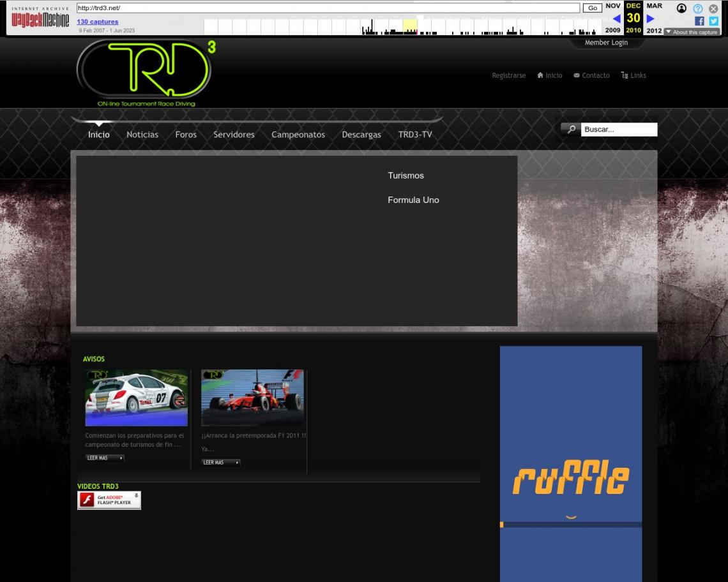Image resolution: width=728 pixels, height=582 pixels.
Task: Expand the About this capture dropdown
Action: click(x=691, y=32)
